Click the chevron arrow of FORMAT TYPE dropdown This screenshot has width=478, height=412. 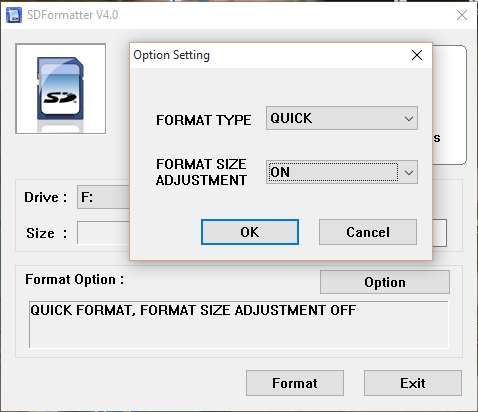409,119
